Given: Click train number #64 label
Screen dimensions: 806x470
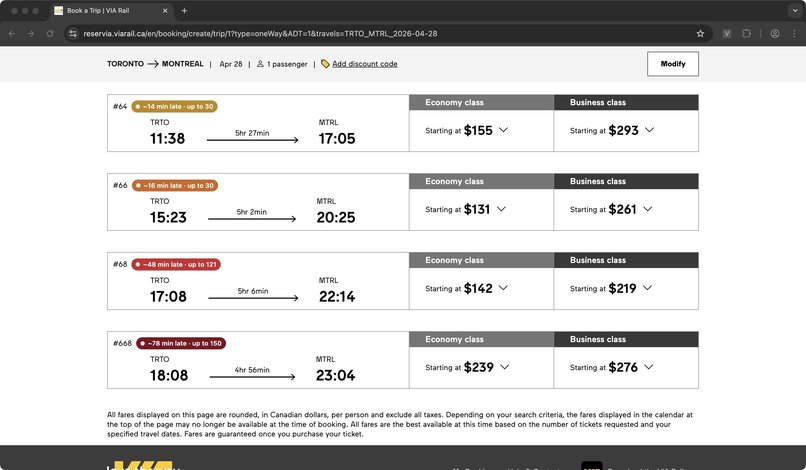Looking at the screenshot, I should (120, 106).
